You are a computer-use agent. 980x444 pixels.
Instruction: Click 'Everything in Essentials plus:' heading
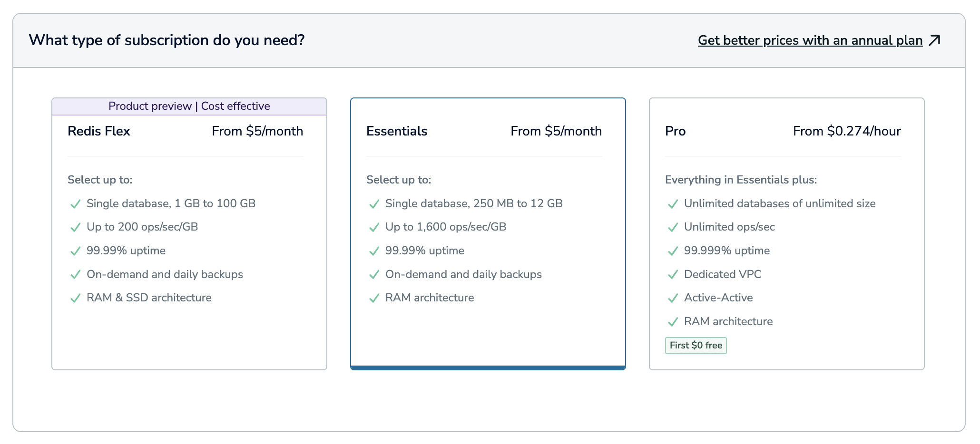pyautogui.click(x=741, y=180)
